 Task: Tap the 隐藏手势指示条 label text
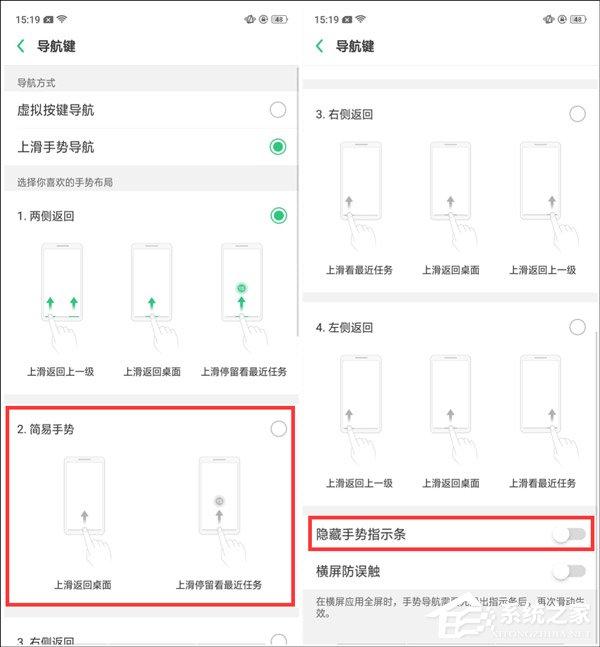[361, 534]
